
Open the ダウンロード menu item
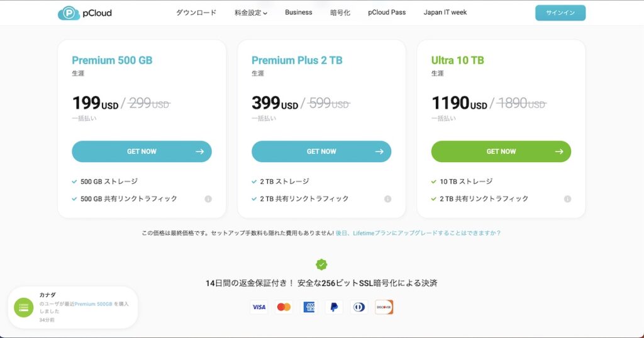point(196,13)
